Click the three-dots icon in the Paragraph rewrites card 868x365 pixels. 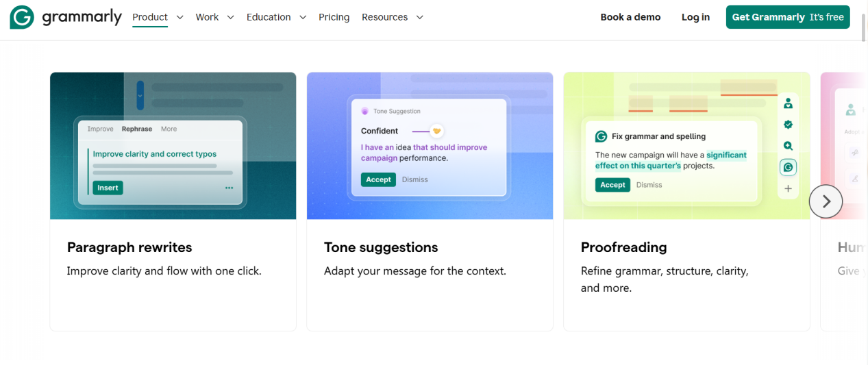pyautogui.click(x=229, y=188)
